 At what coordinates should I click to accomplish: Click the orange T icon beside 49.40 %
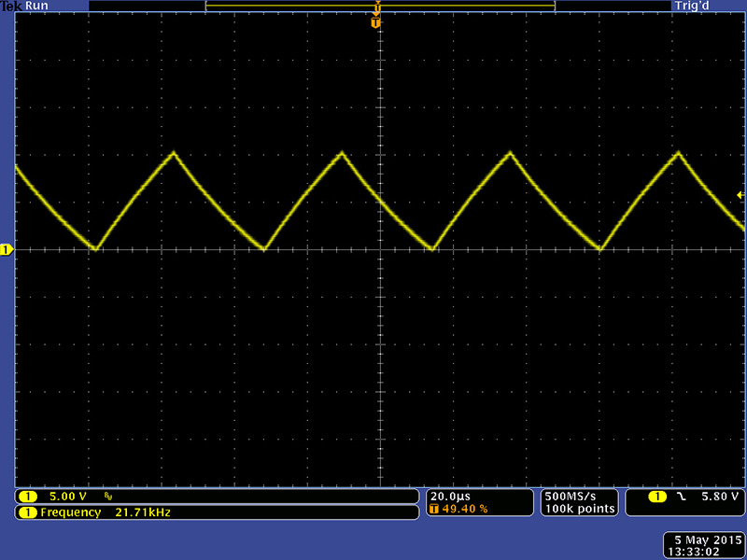pyautogui.click(x=434, y=509)
